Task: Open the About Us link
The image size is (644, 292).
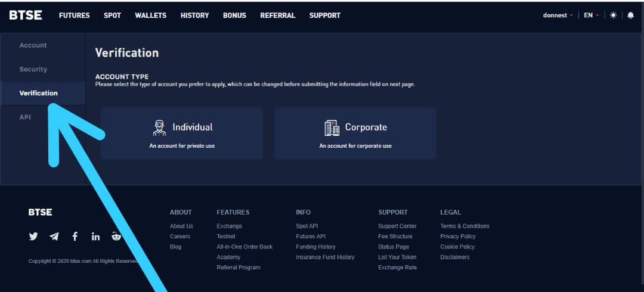Action: coord(181,226)
